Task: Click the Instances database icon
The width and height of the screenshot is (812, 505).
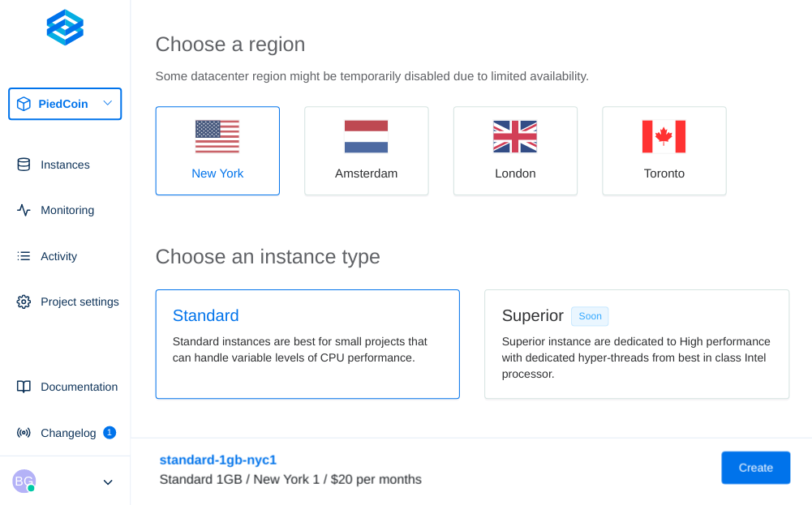Action: tap(24, 165)
